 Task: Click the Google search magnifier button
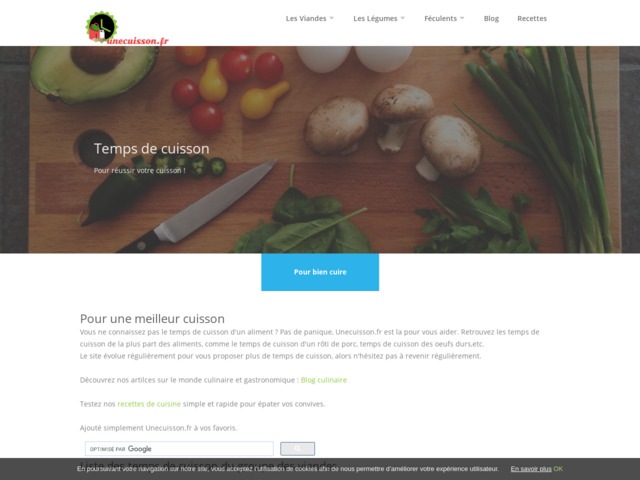297,449
